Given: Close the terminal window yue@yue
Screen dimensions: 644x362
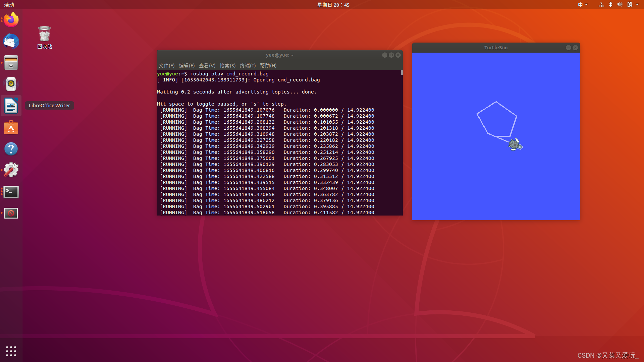Looking at the screenshot, I should (x=398, y=55).
